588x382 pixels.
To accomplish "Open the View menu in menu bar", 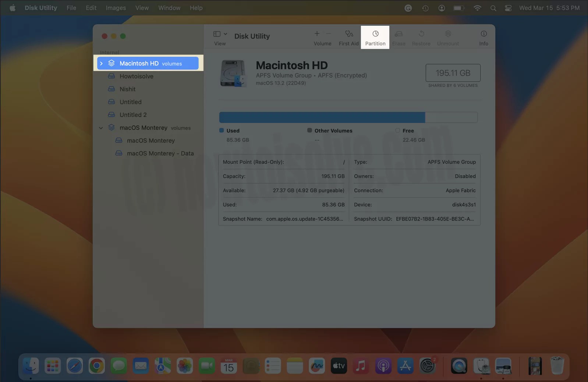I will point(142,8).
